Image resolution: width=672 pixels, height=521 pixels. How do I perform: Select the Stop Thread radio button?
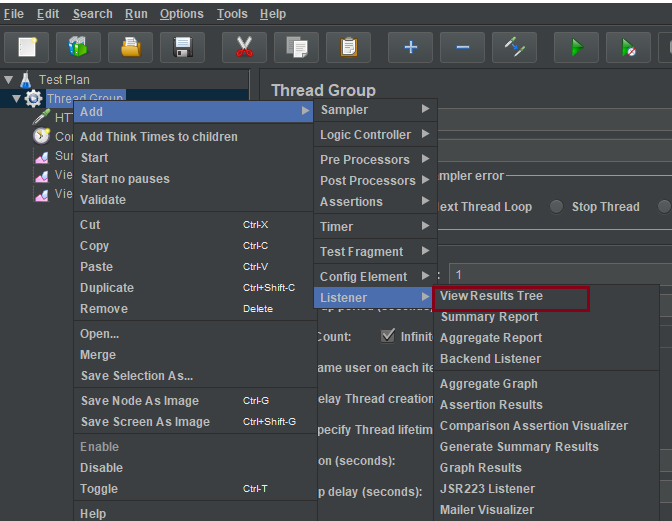[557, 207]
